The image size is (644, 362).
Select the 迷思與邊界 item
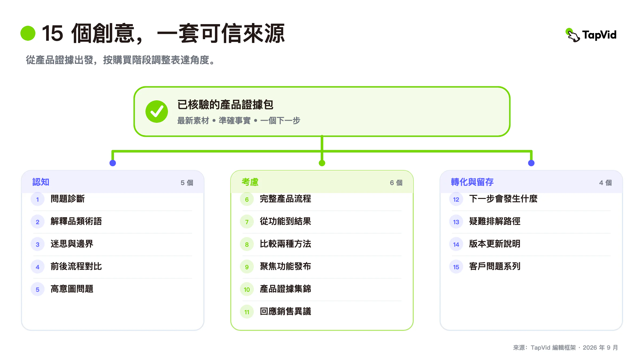click(x=112, y=244)
